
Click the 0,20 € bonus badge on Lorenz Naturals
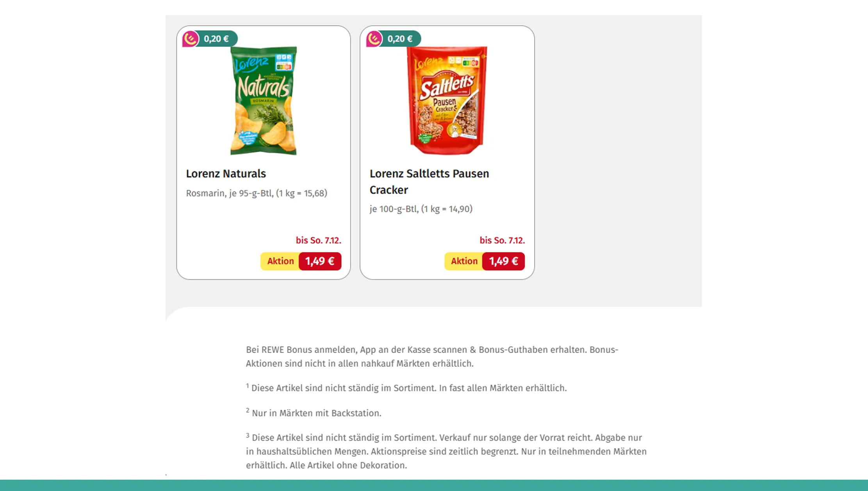(216, 38)
